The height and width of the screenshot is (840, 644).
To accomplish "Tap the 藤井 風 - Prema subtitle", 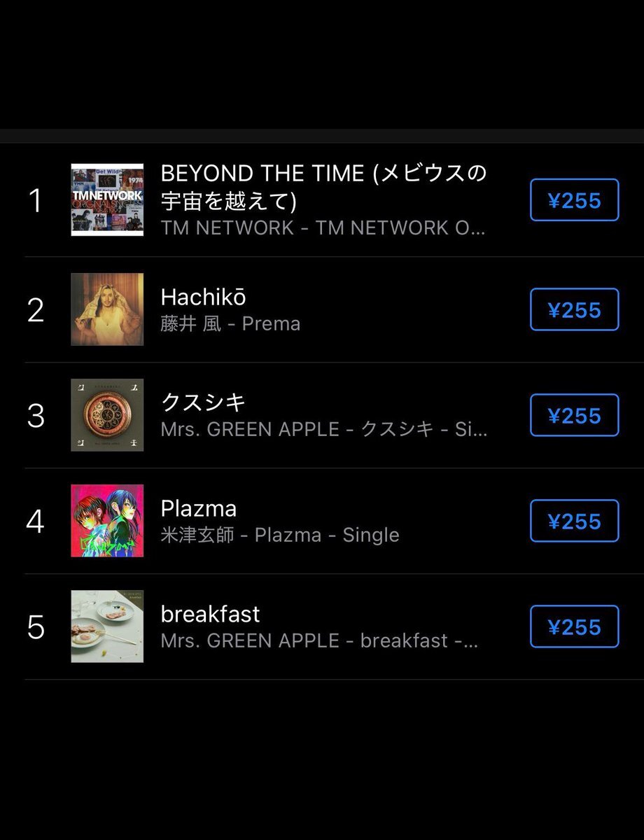I will 231,324.
